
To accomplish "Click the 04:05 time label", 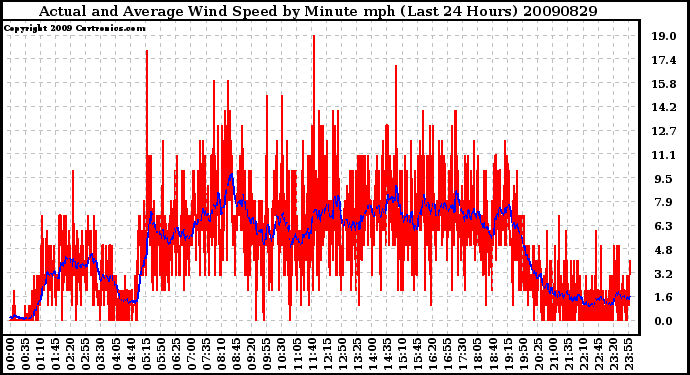I will 116,355.
